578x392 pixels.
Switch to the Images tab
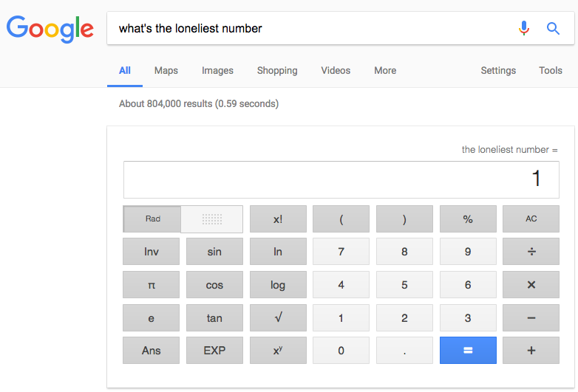click(x=217, y=71)
